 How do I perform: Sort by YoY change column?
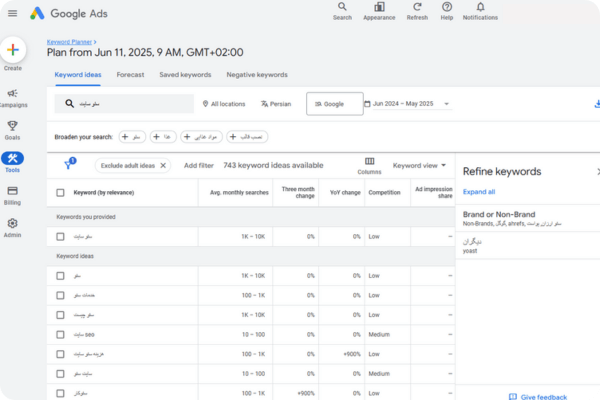pos(345,193)
